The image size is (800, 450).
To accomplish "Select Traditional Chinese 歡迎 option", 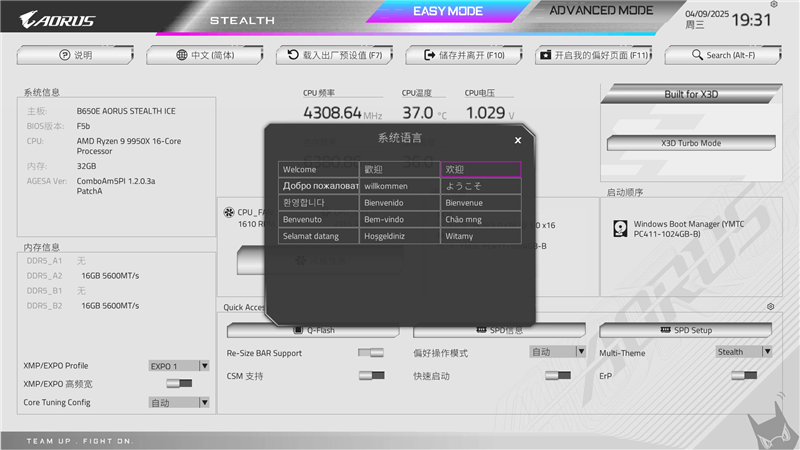I will [x=399, y=169].
